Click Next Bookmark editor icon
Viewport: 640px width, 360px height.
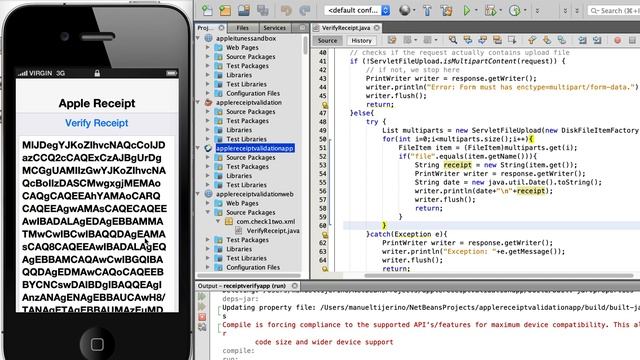pyautogui.click(x=547, y=40)
